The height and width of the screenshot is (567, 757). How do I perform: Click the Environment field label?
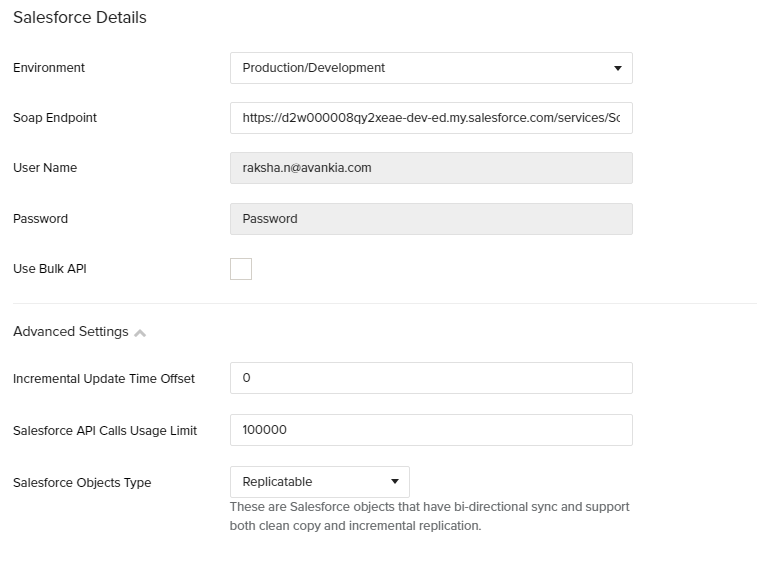coord(49,68)
